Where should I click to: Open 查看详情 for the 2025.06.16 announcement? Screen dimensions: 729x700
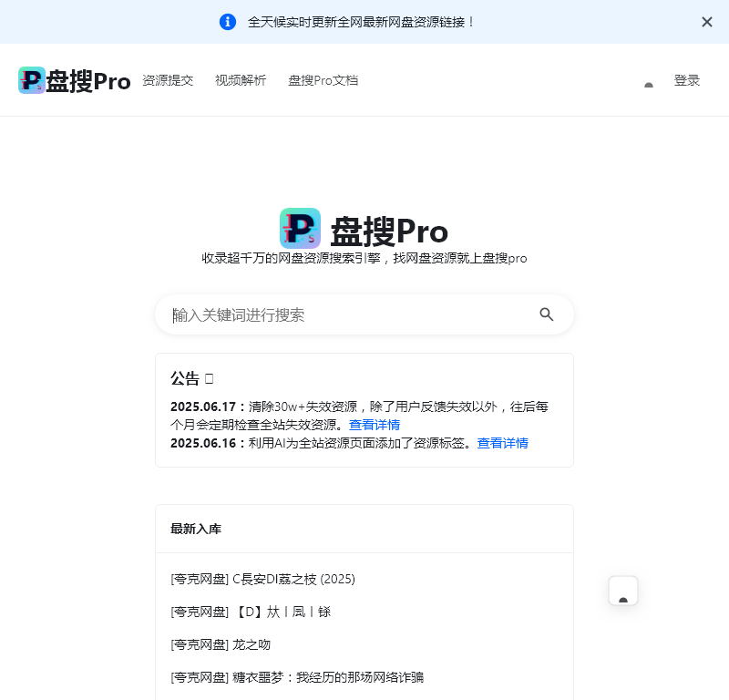pyautogui.click(x=502, y=443)
